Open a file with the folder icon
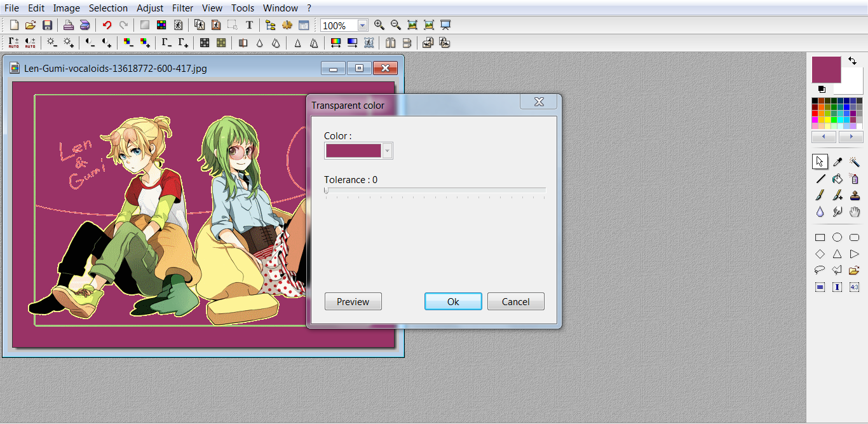 tap(30, 25)
